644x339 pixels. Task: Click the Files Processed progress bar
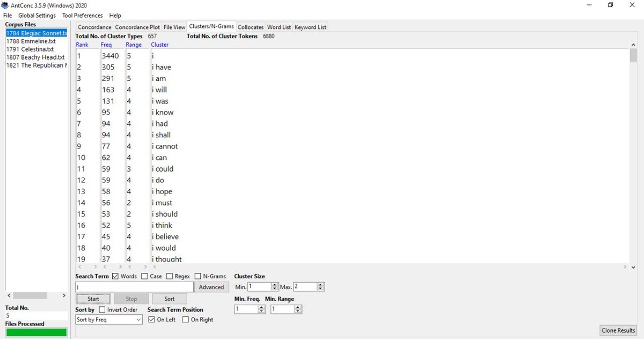point(36,332)
